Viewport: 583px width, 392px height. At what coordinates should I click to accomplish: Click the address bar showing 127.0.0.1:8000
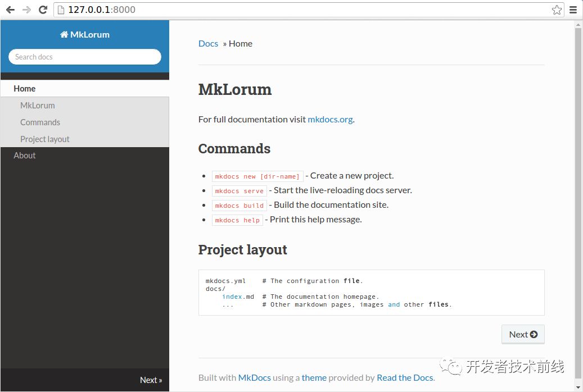[x=309, y=10]
